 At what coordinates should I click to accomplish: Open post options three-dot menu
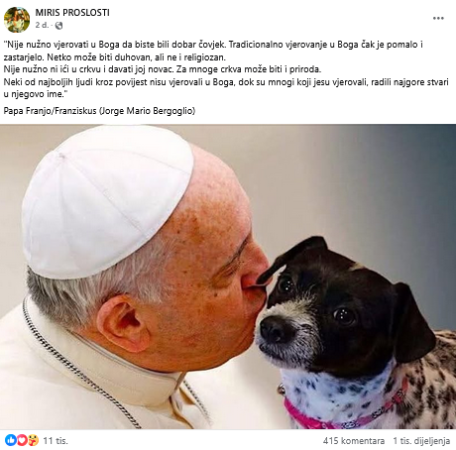point(438,18)
